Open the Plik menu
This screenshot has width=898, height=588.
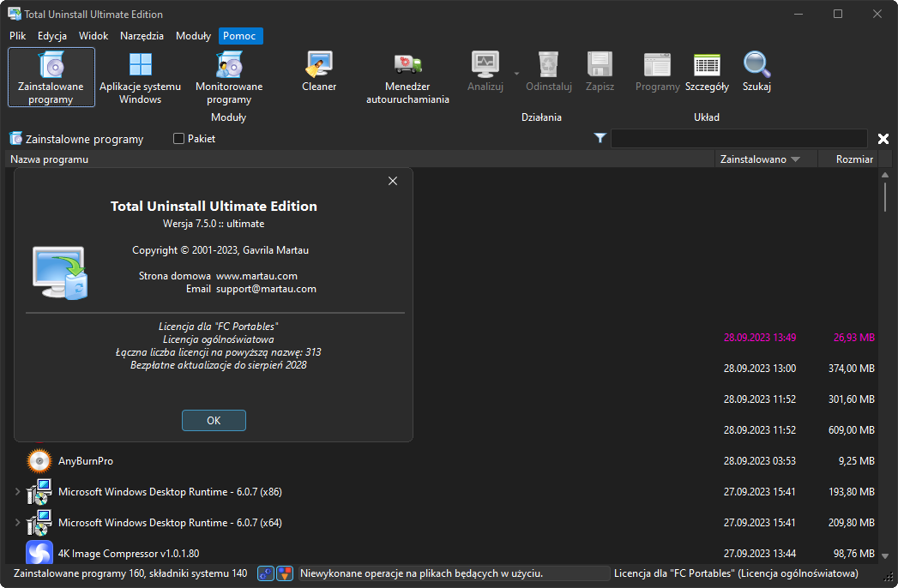18,35
